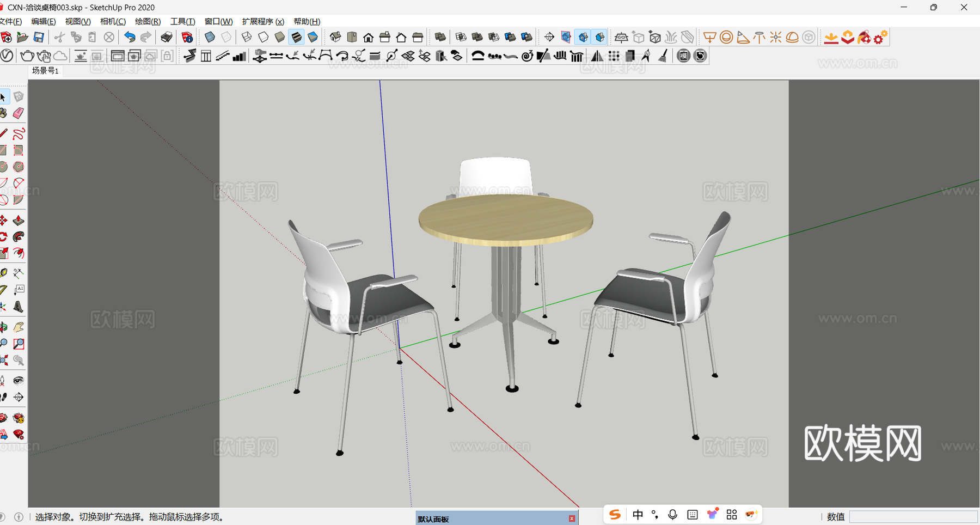Open the 编辑(E) menu
Image resolution: width=980 pixels, height=525 pixels.
click(44, 21)
